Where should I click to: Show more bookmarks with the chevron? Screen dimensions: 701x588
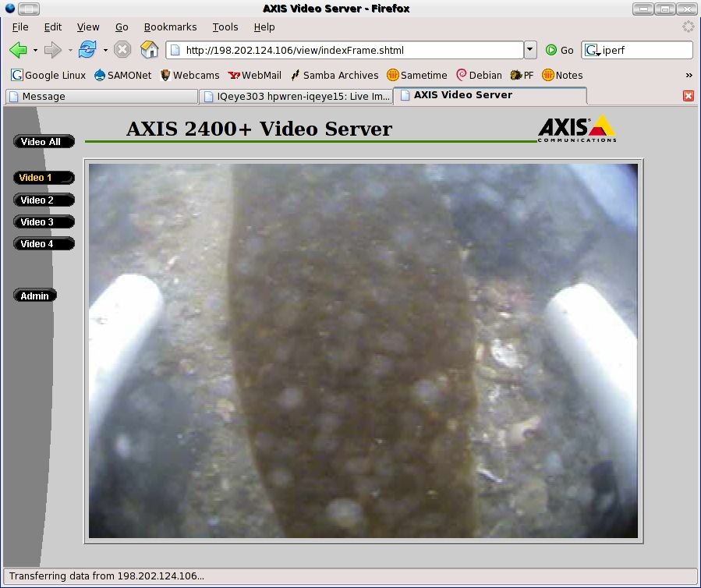pos(689,75)
